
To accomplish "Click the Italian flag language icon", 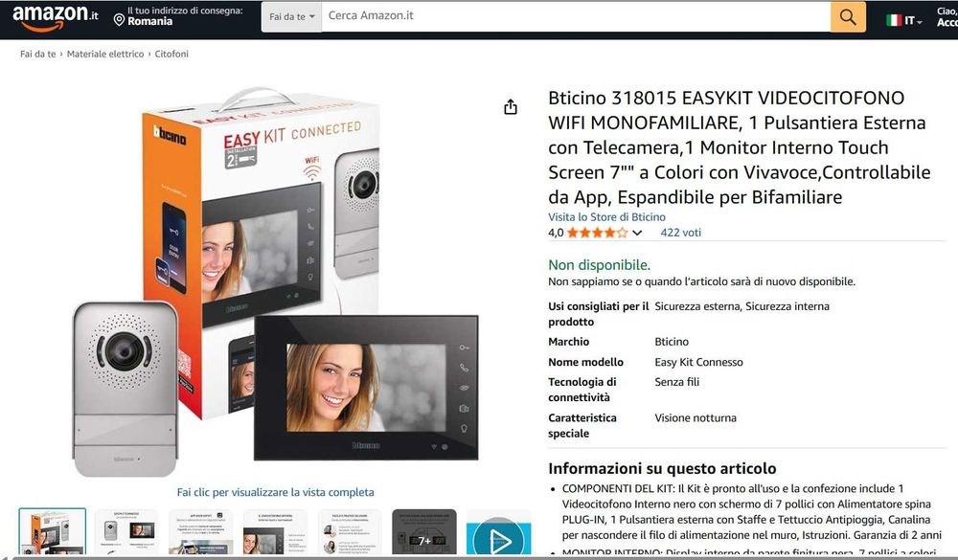I will point(894,20).
